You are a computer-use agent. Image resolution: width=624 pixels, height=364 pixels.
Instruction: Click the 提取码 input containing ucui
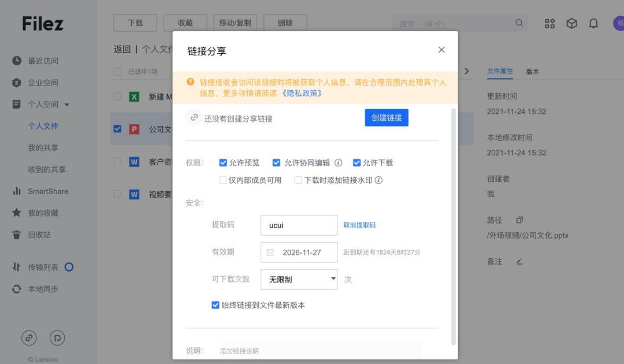pos(299,225)
